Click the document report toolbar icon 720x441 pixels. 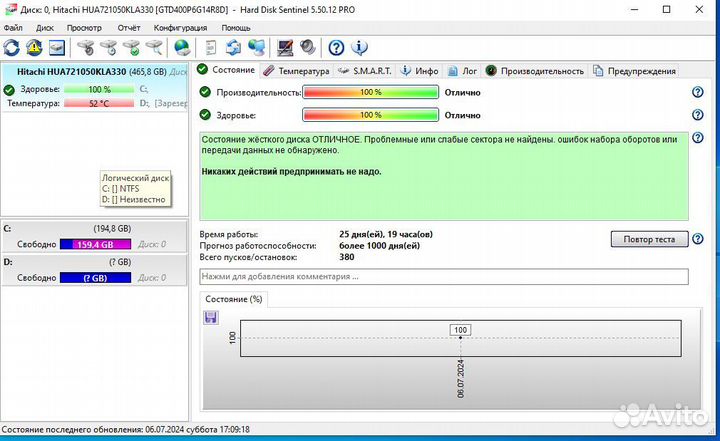point(210,47)
